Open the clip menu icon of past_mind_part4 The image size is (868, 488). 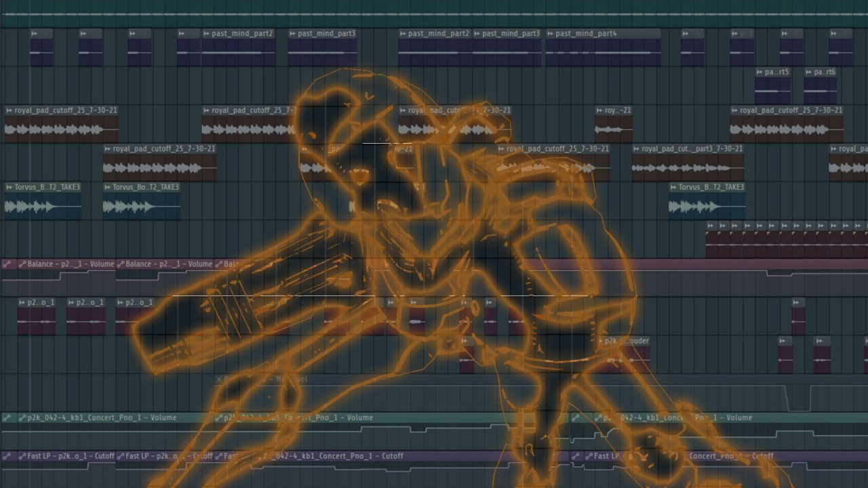click(550, 33)
